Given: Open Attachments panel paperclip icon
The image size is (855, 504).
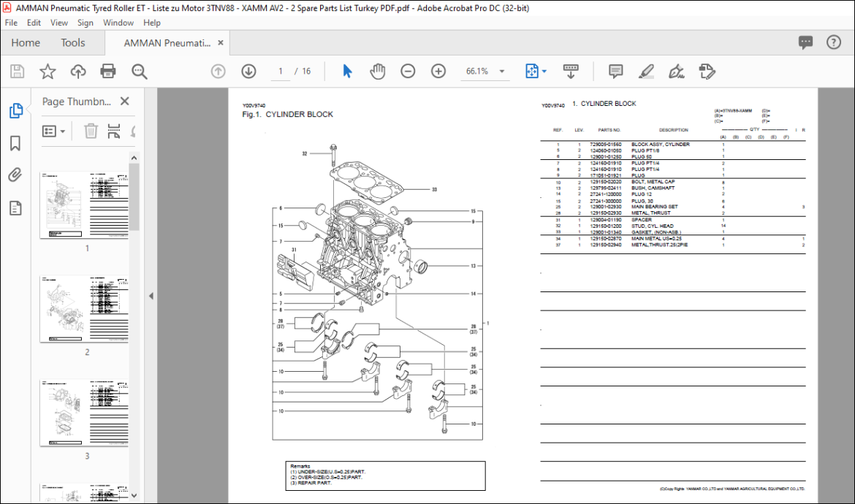Looking at the screenshot, I should click(x=15, y=175).
